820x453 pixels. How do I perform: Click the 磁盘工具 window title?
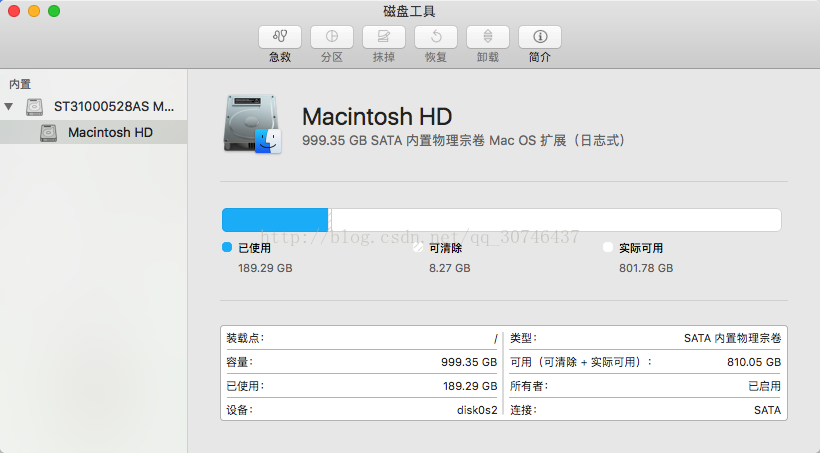pos(409,11)
